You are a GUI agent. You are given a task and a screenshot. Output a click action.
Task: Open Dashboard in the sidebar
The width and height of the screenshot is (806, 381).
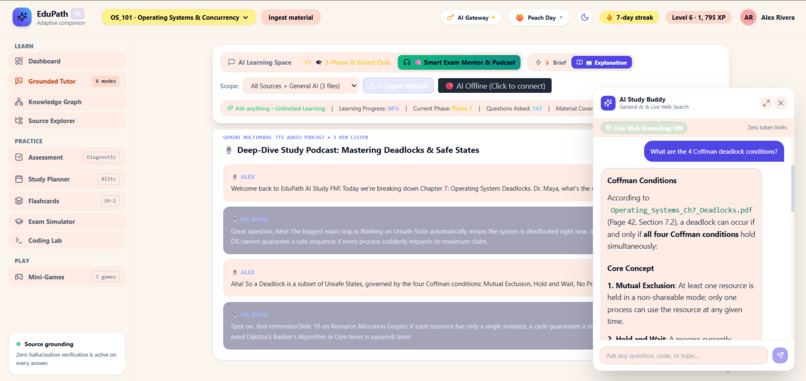point(67,61)
